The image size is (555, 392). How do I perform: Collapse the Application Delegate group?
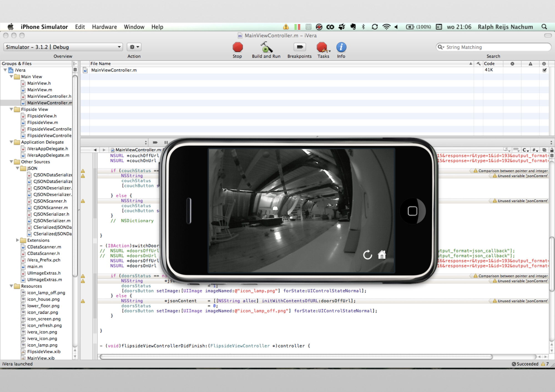pyautogui.click(x=11, y=142)
